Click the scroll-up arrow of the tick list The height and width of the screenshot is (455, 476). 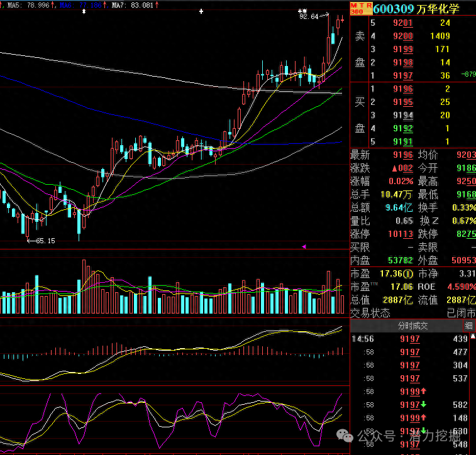(473, 336)
